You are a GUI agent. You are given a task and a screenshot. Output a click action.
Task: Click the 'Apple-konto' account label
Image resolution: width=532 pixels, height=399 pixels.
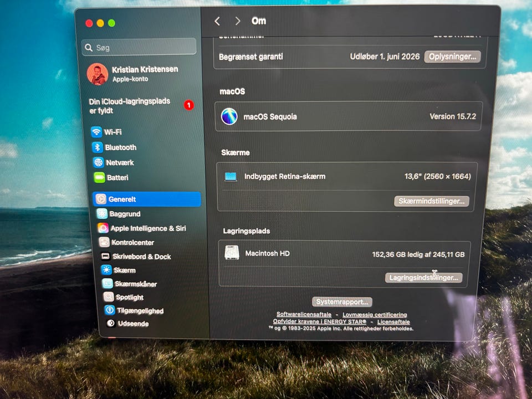[x=130, y=79]
